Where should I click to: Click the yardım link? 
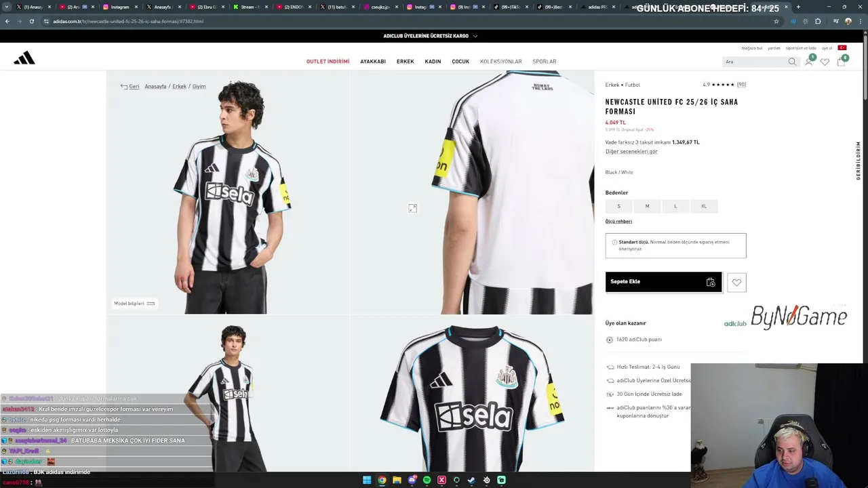(x=774, y=48)
